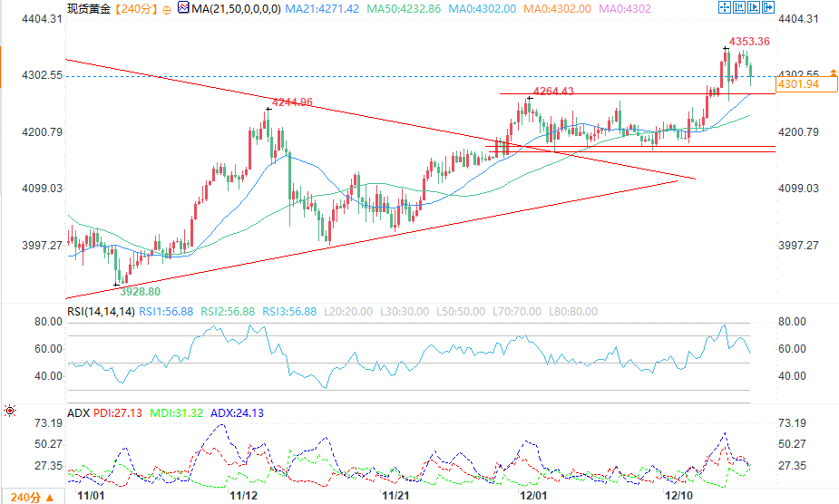Click the 4404.31 label on the left price axis
The height and width of the screenshot is (504, 839).
pyautogui.click(x=42, y=19)
